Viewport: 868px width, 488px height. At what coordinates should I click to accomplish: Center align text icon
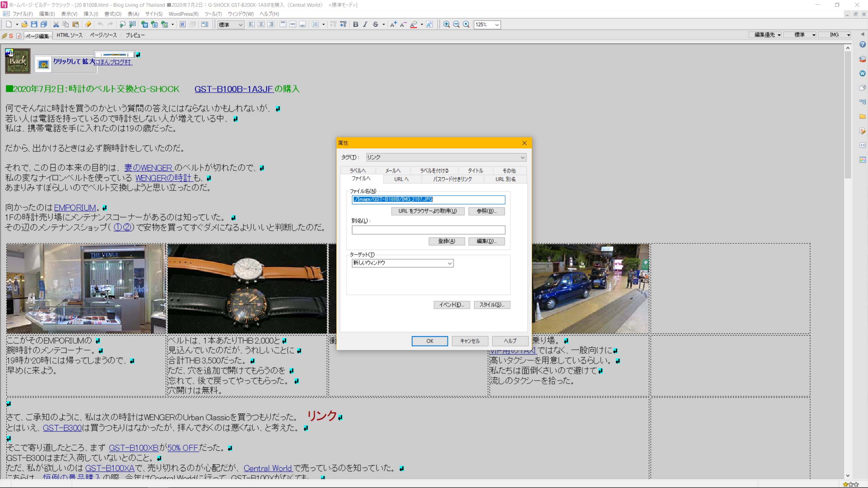[261, 24]
